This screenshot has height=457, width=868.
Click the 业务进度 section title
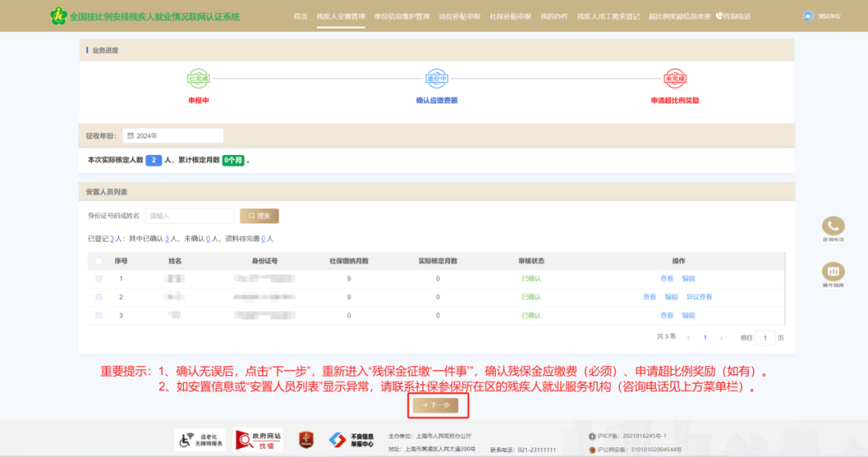pos(105,51)
